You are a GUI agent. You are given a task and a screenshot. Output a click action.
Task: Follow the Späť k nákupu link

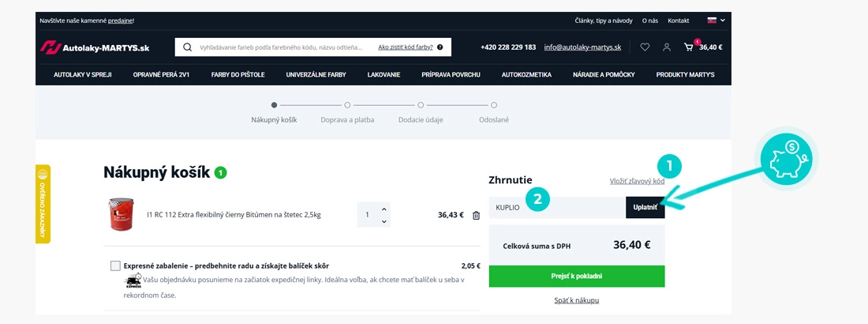click(x=576, y=300)
